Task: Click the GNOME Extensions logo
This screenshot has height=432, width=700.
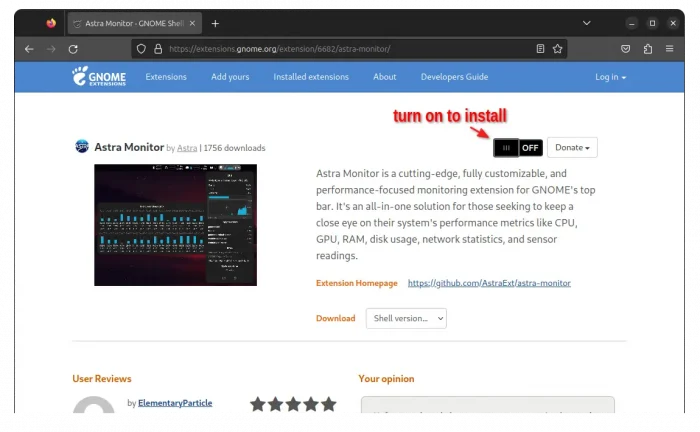Action: [x=98, y=77]
